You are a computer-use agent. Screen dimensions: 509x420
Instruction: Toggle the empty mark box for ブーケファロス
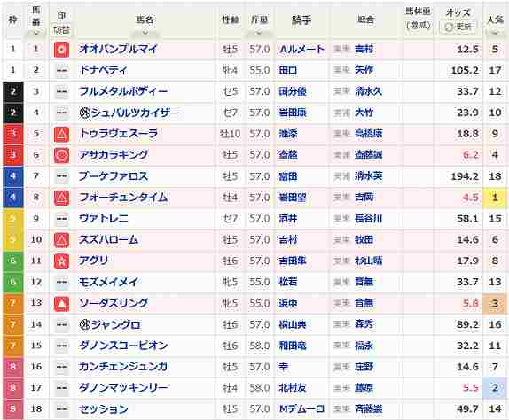coord(61,176)
